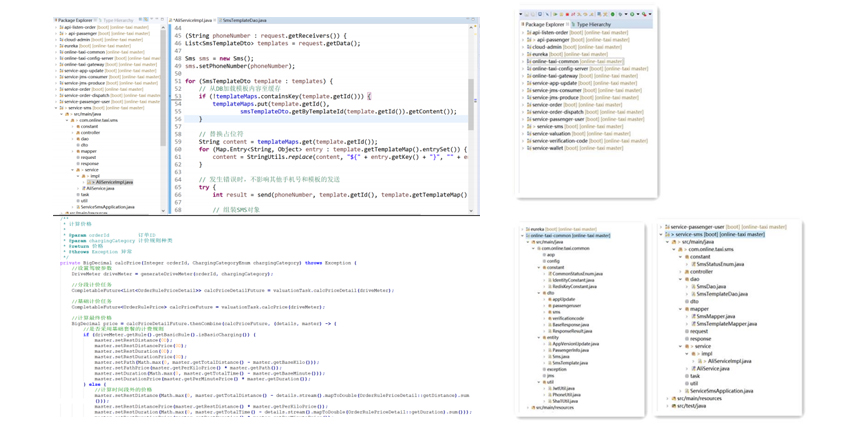
Task: Click the SmsStatusEnum.java file icon
Action: tap(693, 264)
